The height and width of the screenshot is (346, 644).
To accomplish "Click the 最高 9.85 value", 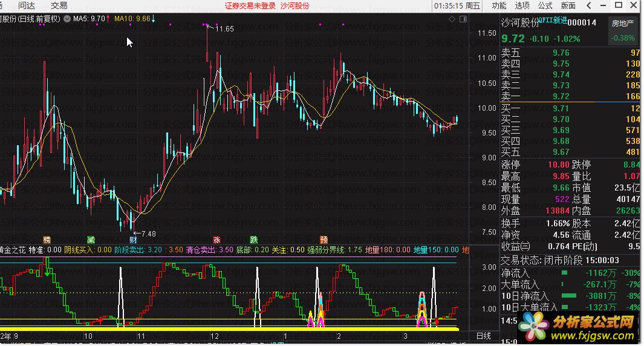I will (561, 176).
